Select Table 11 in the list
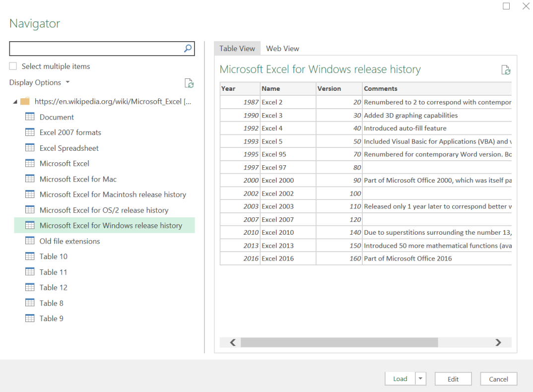This screenshot has width=533, height=392. [x=54, y=272]
